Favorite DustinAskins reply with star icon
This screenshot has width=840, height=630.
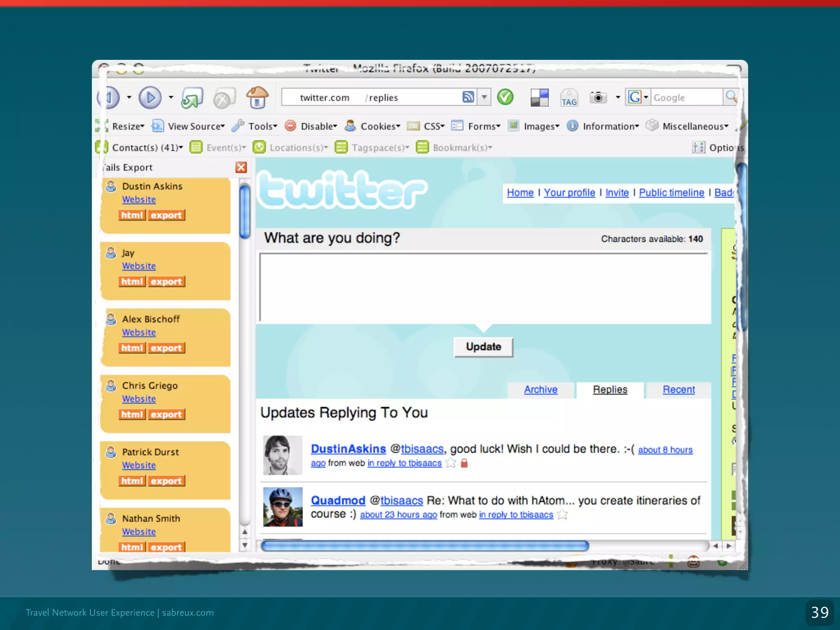pos(451,463)
